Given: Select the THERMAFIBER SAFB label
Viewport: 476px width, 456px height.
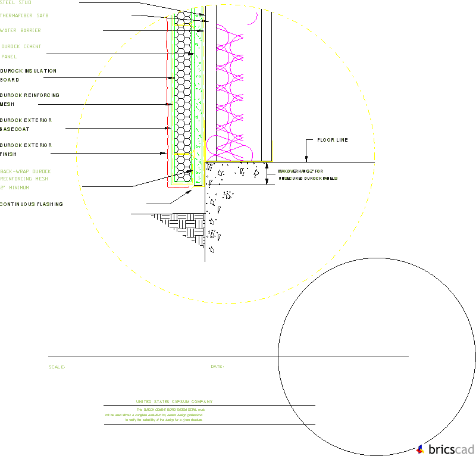Looking at the screenshot, I should pos(24,15).
